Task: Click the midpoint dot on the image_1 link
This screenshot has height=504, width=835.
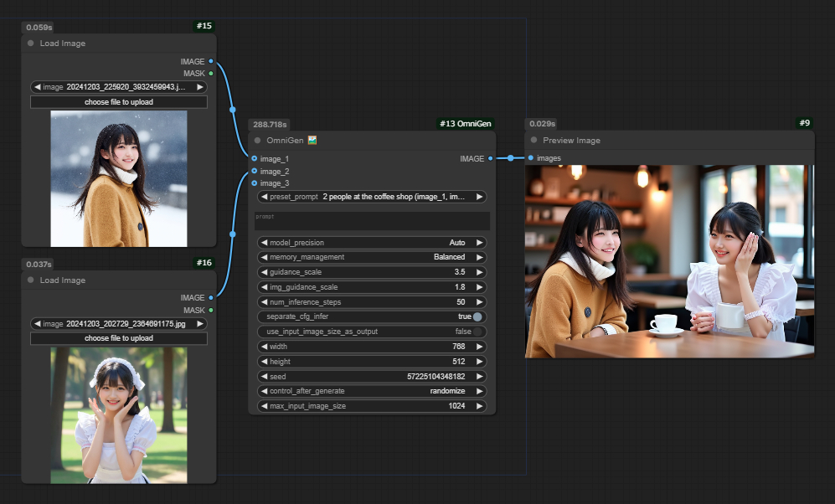Action: (x=232, y=110)
